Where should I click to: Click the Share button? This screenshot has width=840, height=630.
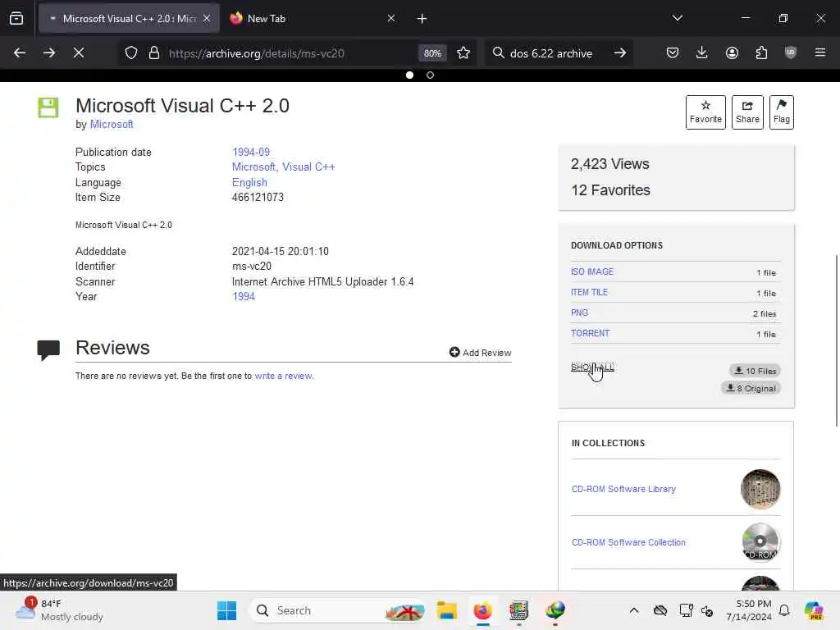point(747,112)
